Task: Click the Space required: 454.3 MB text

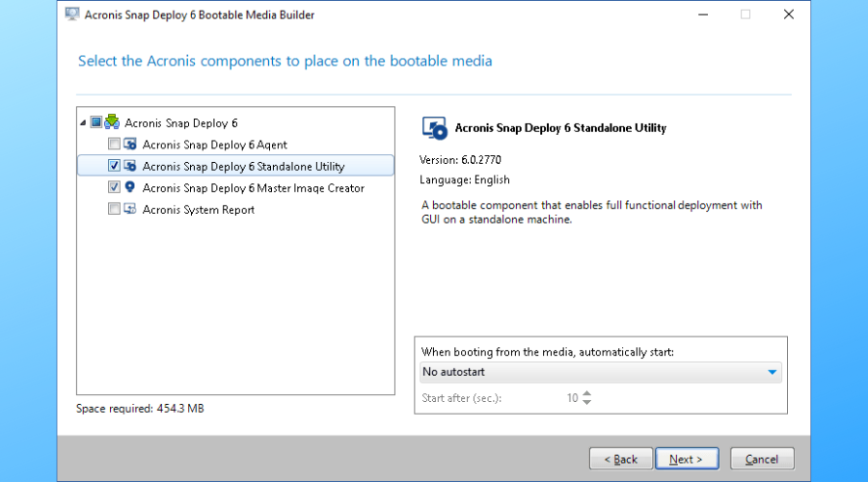Action: [140, 409]
